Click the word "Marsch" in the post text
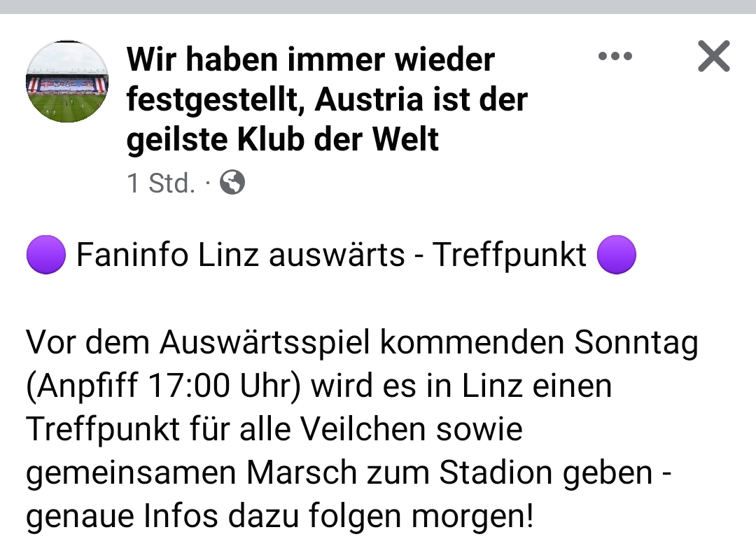The image size is (756, 553). pos(301,472)
